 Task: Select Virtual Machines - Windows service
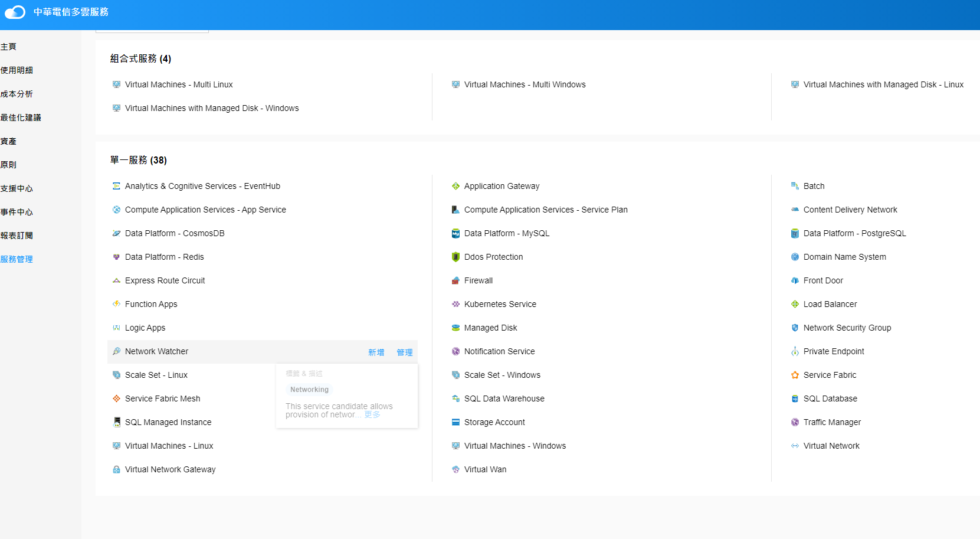515,446
